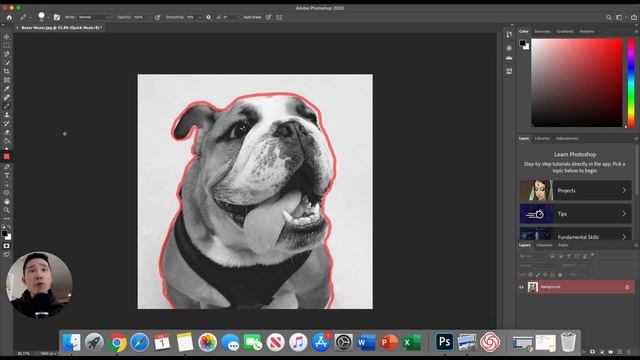Open Google Chrome from the Dock
The image size is (640, 360).
117,342
